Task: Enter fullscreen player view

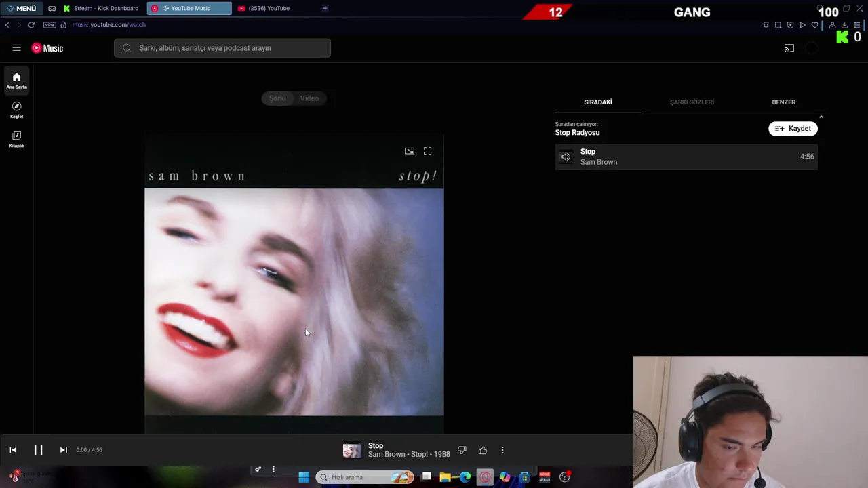Action: click(427, 151)
